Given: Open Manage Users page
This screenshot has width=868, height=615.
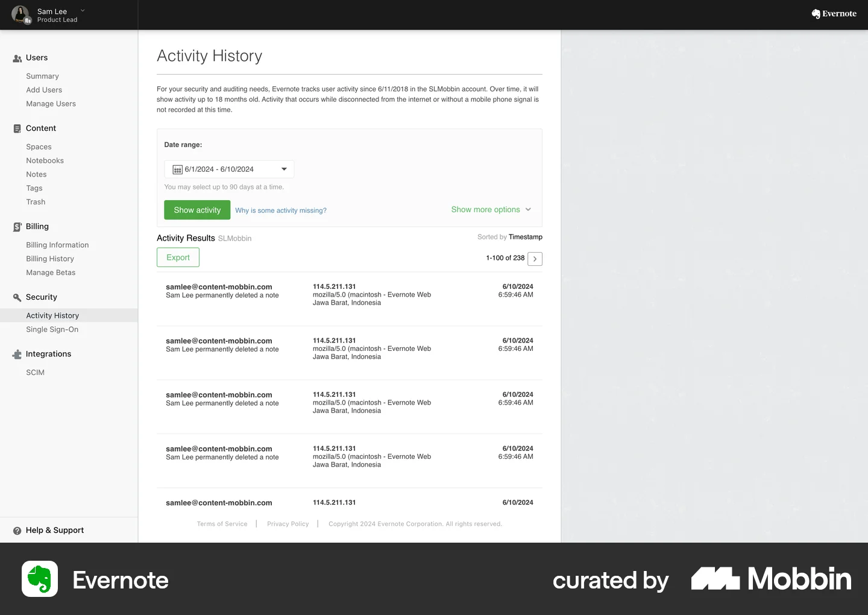Looking at the screenshot, I should pyautogui.click(x=51, y=104).
